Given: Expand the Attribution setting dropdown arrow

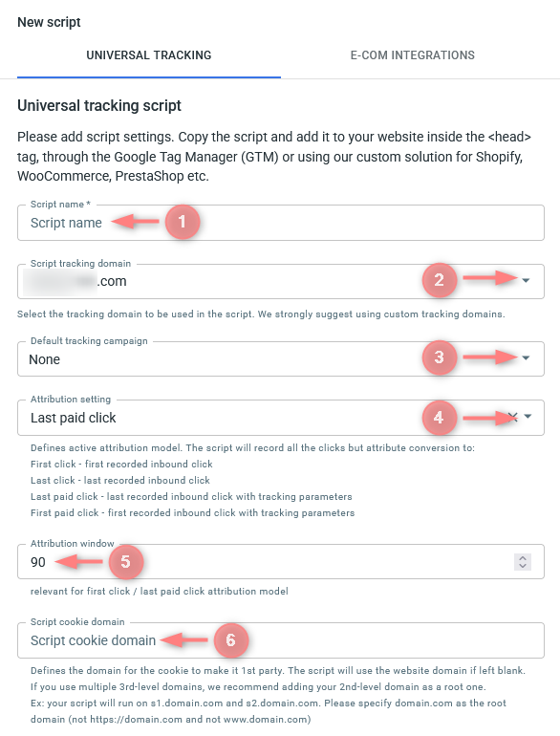Looking at the screenshot, I should (x=528, y=417).
